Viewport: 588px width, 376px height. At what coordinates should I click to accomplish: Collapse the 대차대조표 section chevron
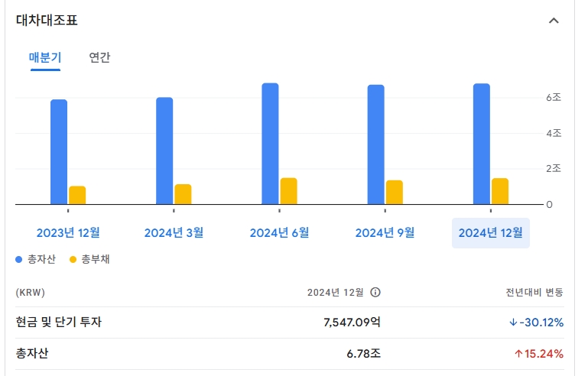click(554, 21)
